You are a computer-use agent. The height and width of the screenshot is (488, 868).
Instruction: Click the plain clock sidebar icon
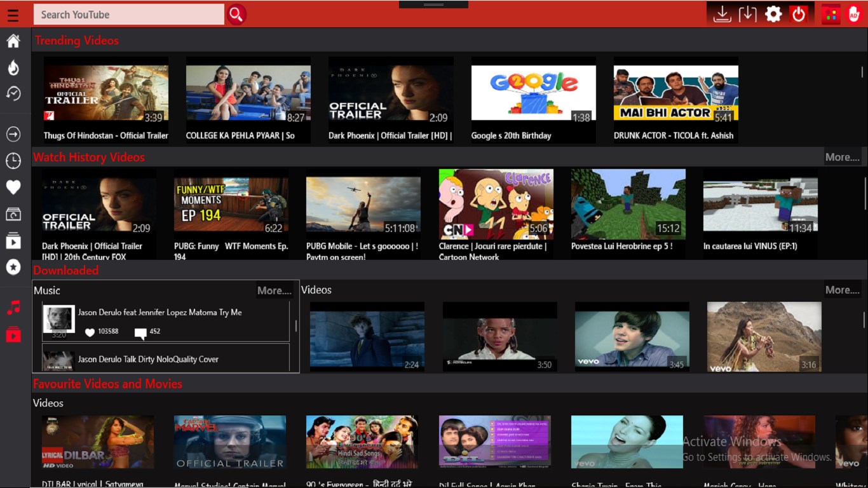tap(13, 161)
